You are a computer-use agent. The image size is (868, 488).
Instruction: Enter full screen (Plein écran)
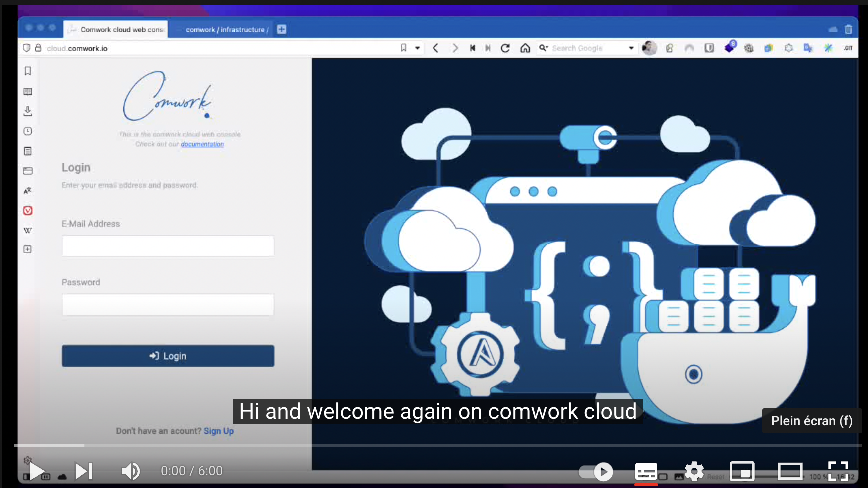coord(838,471)
